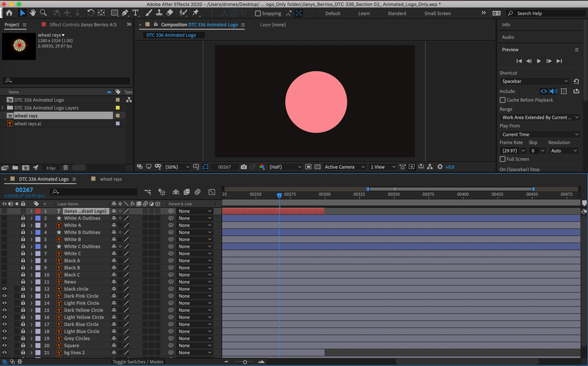Select the Zoom magnifier tool
The image size is (588, 366).
coord(43,13)
